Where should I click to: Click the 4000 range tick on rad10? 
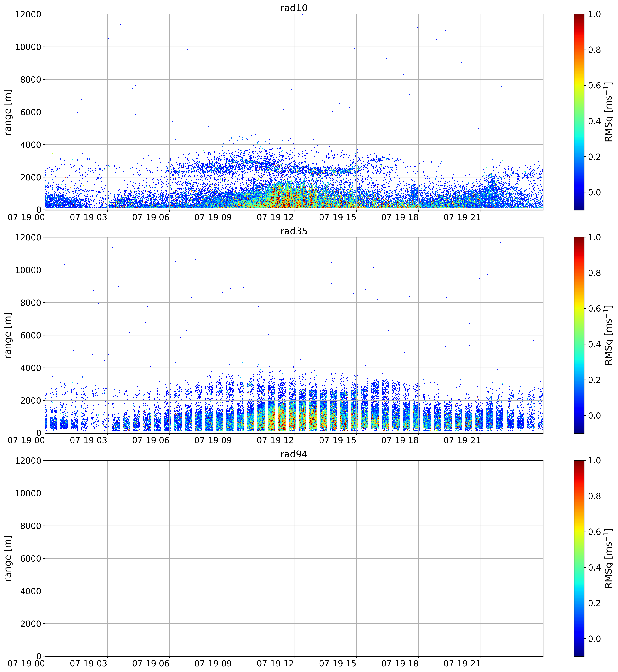pos(30,145)
